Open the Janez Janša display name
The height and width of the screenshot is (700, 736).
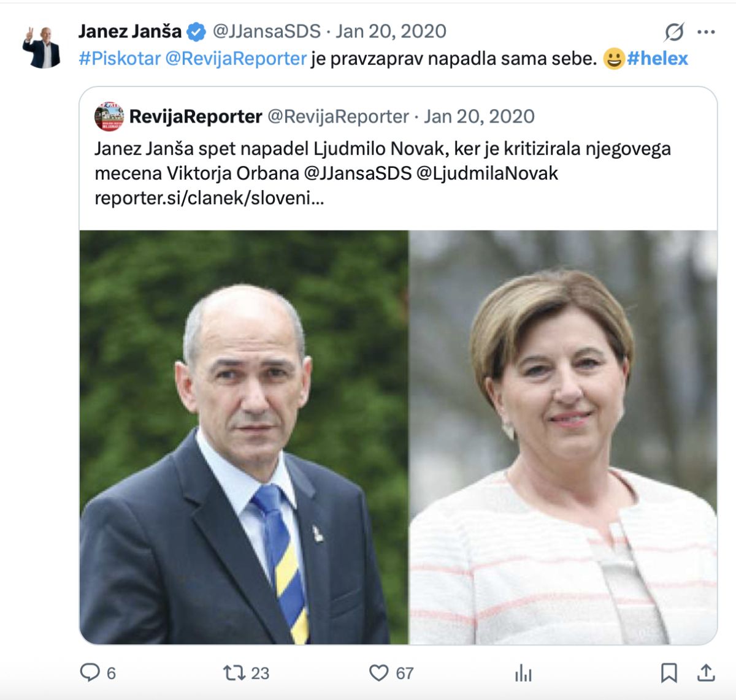[x=130, y=31]
